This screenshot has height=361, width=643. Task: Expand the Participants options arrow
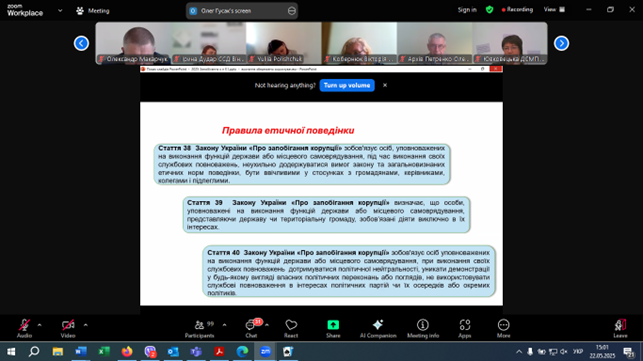[x=224, y=325]
